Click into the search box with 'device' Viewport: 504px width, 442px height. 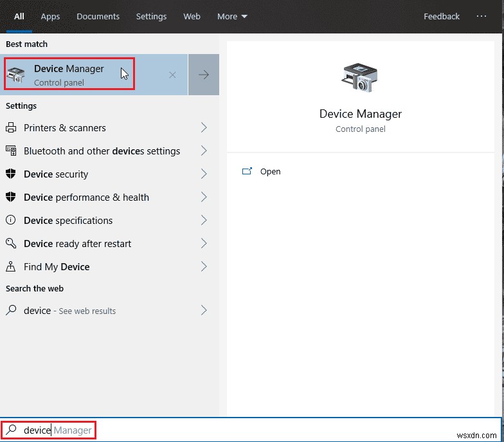click(x=251, y=430)
